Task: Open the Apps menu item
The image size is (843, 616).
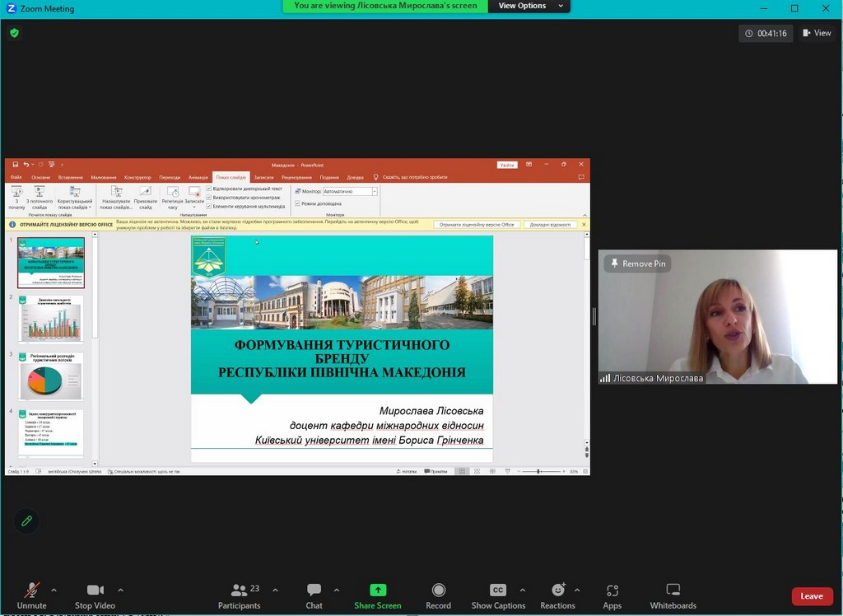Action: tap(612, 590)
